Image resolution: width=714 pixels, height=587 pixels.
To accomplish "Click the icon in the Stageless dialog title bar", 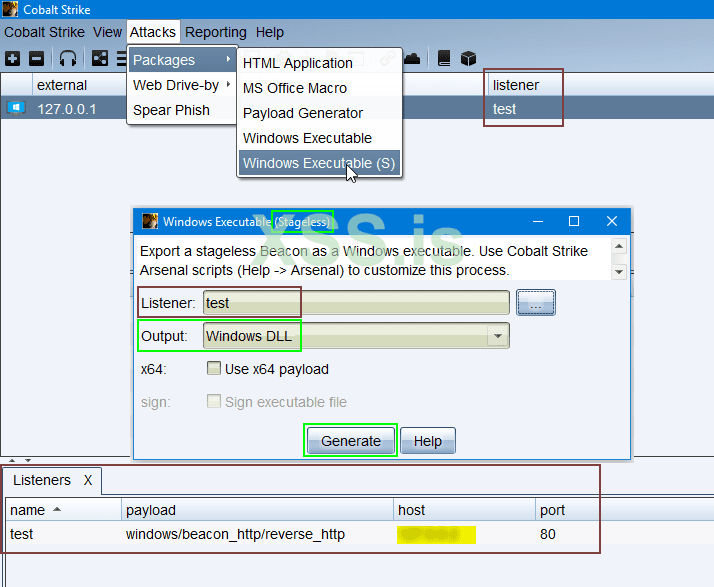I will 150,221.
